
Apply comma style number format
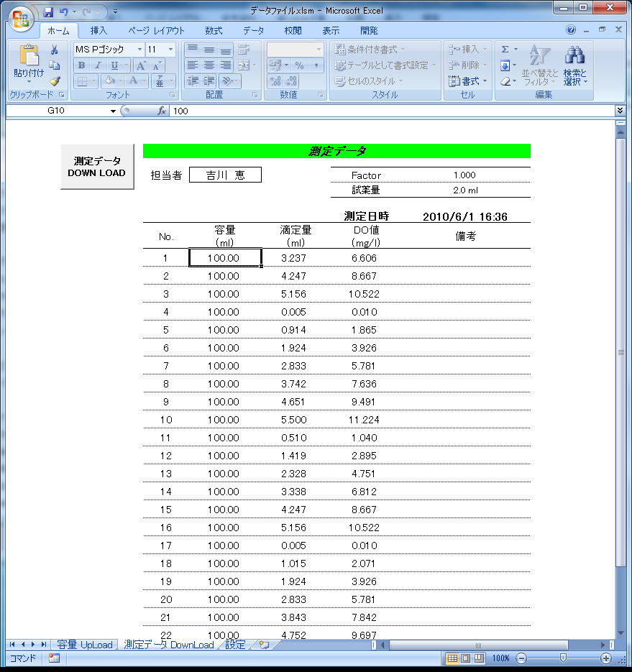point(316,65)
